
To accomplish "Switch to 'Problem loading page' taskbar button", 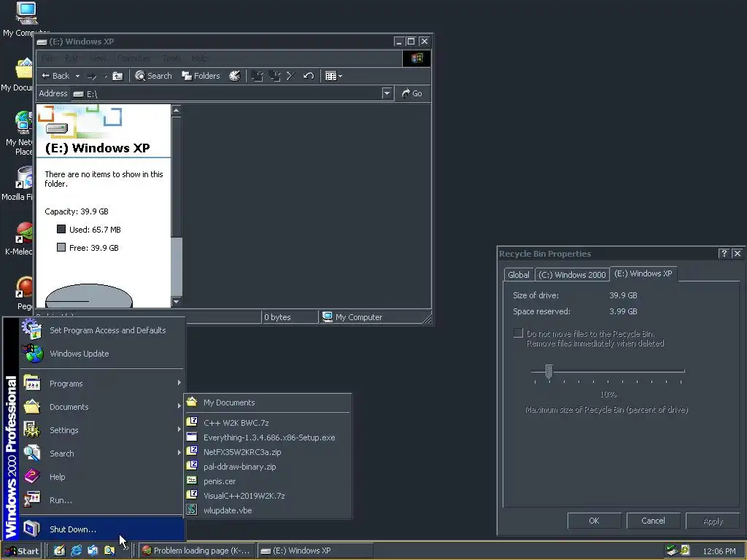I will [x=196, y=551].
